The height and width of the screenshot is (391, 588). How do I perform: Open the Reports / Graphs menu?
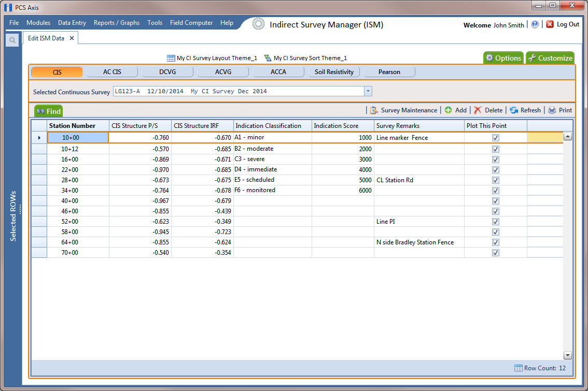(117, 23)
